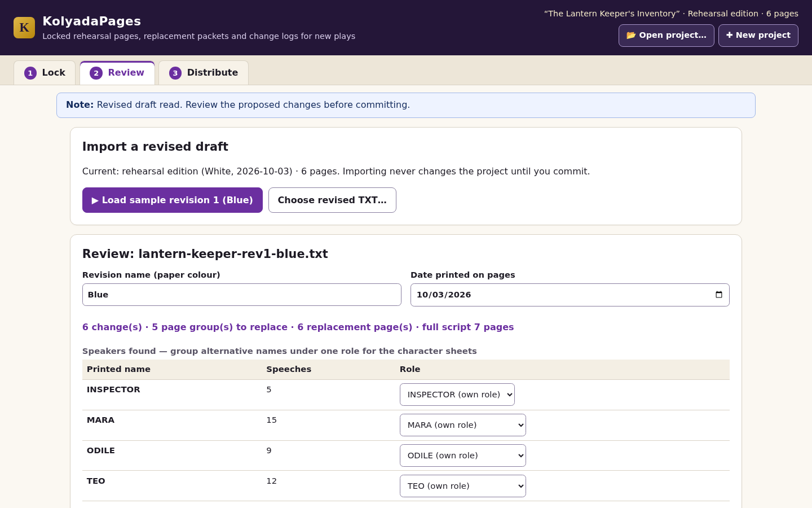Click the changes summary line in purple
This screenshot has height=508, width=812.
tap(298, 327)
